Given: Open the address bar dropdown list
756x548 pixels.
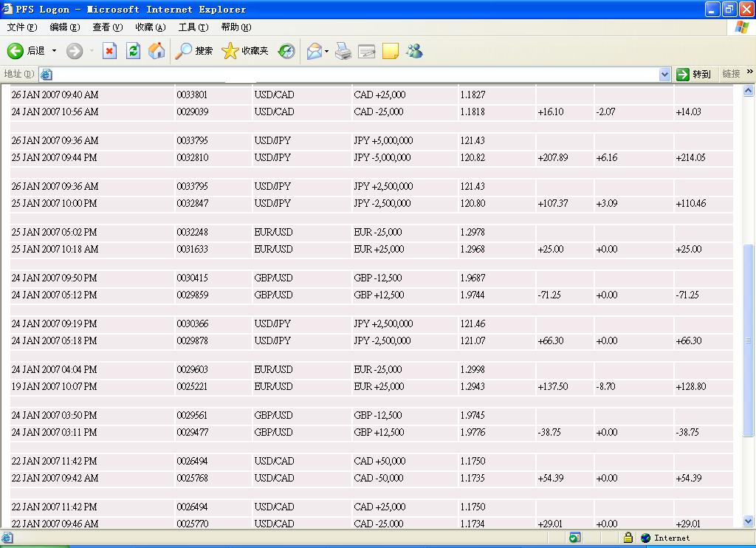Looking at the screenshot, I should pyautogui.click(x=664, y=74).
